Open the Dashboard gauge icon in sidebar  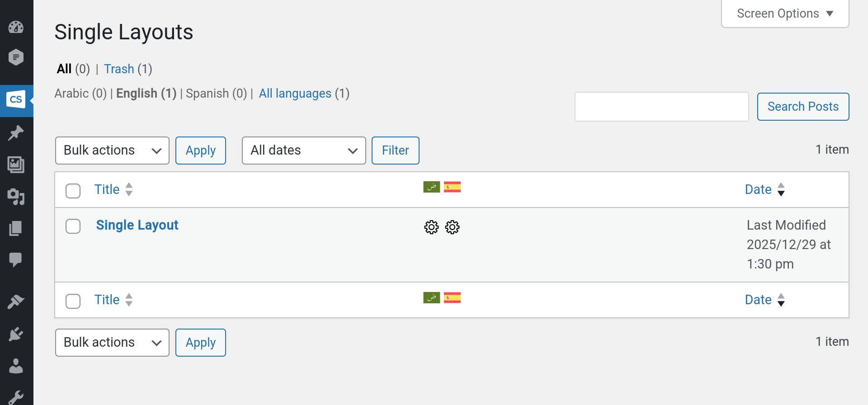[x=16, y=27]
